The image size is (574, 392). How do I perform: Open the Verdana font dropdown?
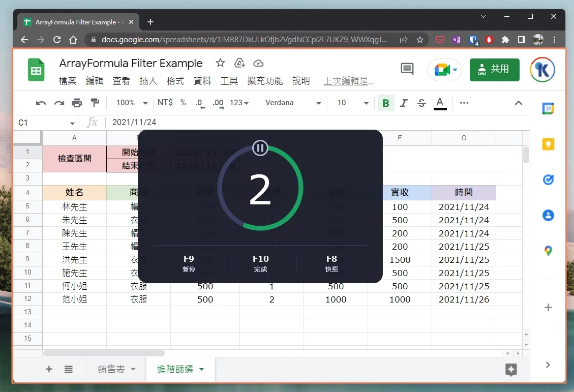click(293, 103)
